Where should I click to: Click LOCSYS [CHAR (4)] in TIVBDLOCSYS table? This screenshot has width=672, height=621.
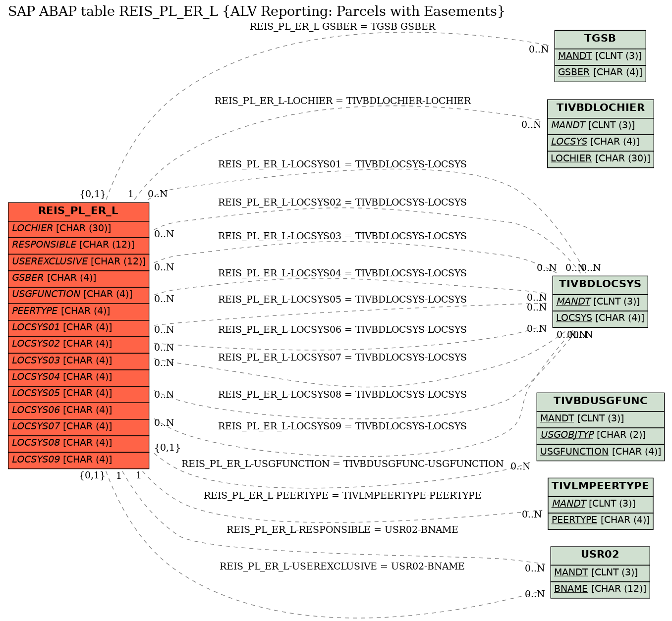click(600, 318)
